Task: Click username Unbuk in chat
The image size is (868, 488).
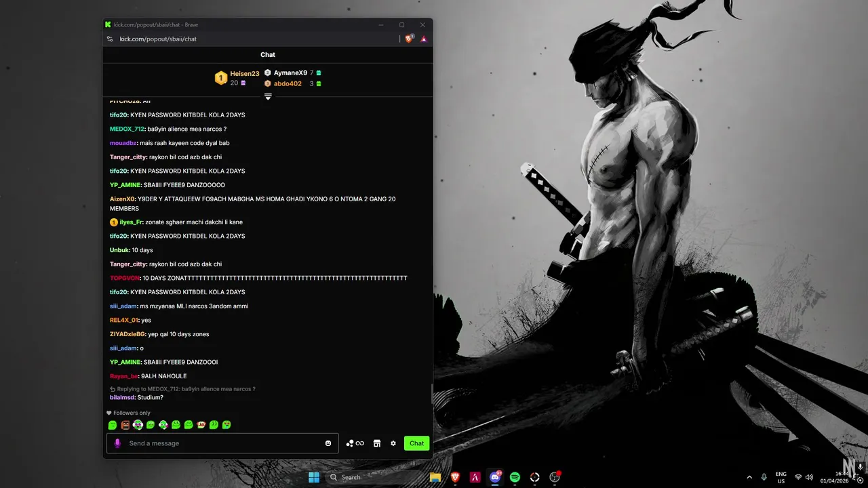Action: coord(119,250)
